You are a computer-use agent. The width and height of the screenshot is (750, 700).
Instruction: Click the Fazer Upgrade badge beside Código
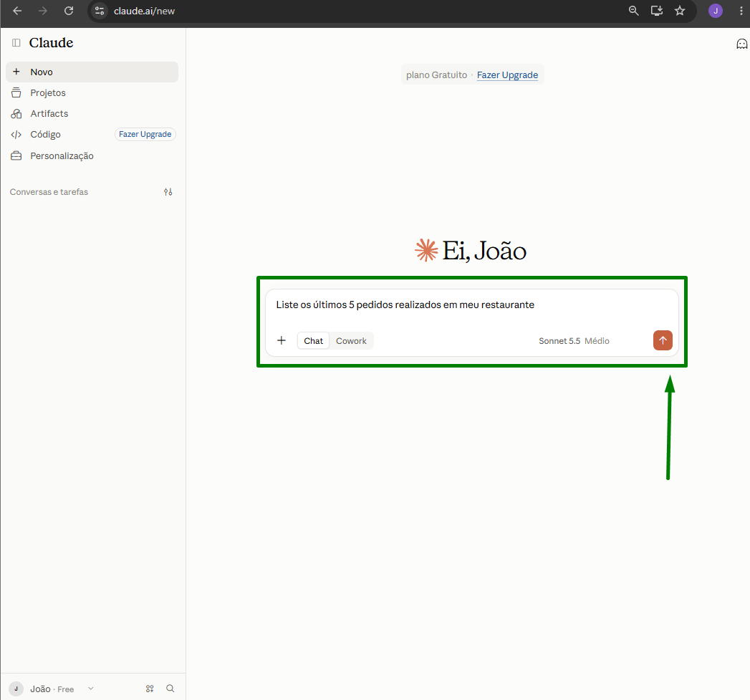click(x=145, y=135)
